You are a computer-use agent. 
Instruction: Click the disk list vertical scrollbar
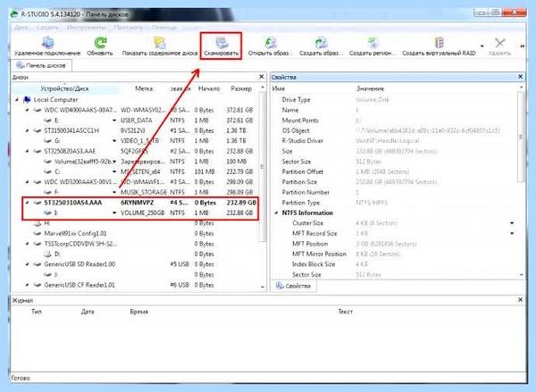(263, 167)
